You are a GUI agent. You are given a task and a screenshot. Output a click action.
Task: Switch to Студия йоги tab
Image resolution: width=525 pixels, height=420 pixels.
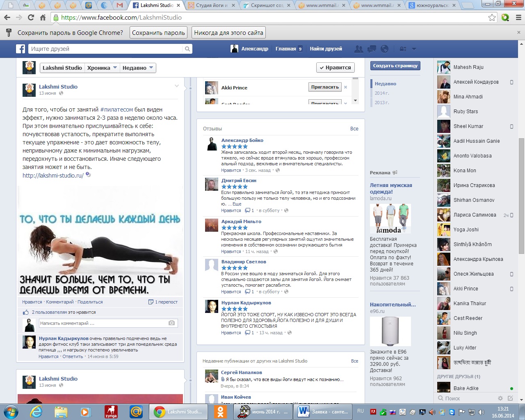(211, 5)
